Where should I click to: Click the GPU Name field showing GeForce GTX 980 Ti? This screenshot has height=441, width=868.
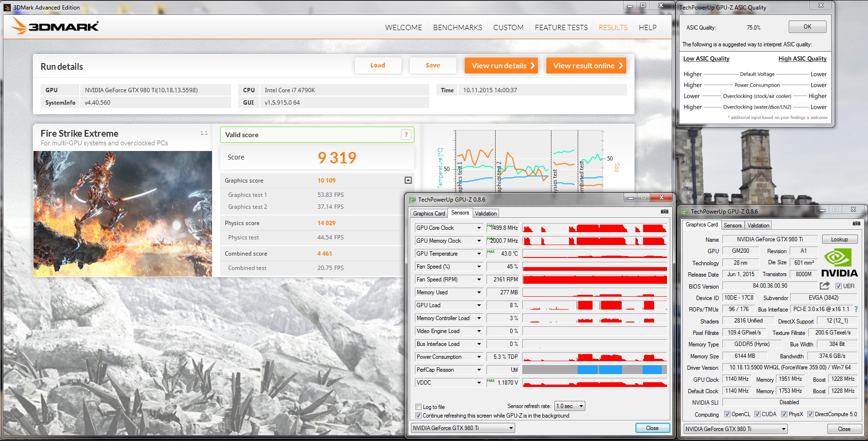770,239
